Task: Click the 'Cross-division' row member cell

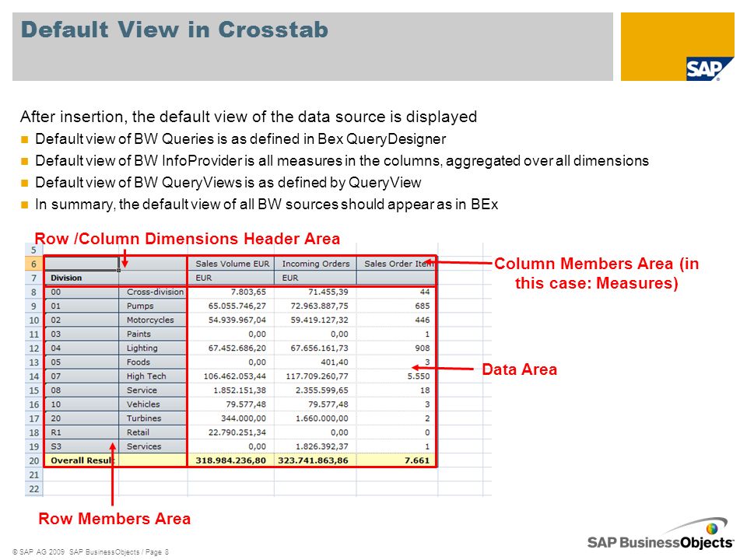Action: point(153,292)
